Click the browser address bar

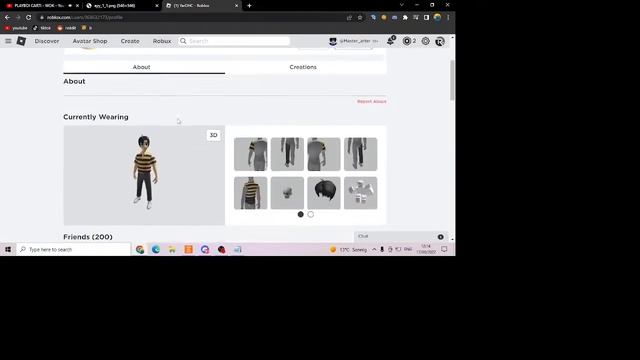click(x=192, y=18)
